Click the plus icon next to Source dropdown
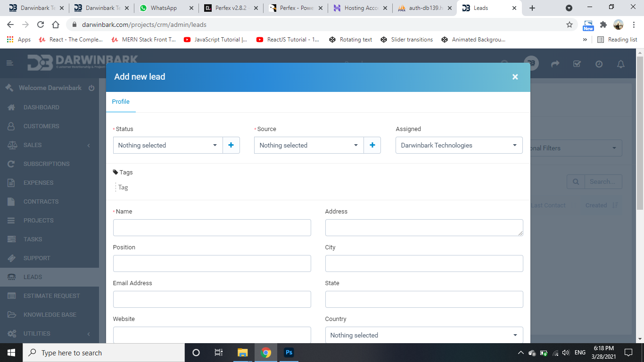 (372, 145)
